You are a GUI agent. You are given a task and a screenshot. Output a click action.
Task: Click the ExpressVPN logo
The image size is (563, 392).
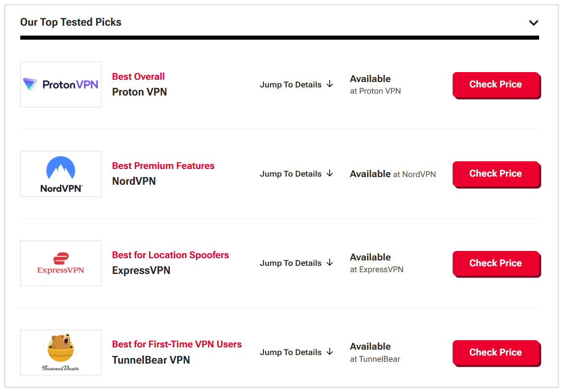coord(60,263)
